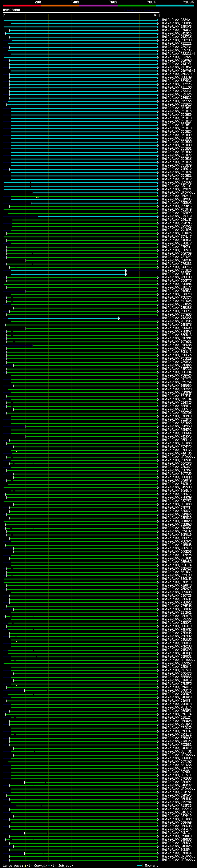Select hit label UniRef100_B8FUI7
This screenshot has height=868, width=197.
[x=177, y=406]
